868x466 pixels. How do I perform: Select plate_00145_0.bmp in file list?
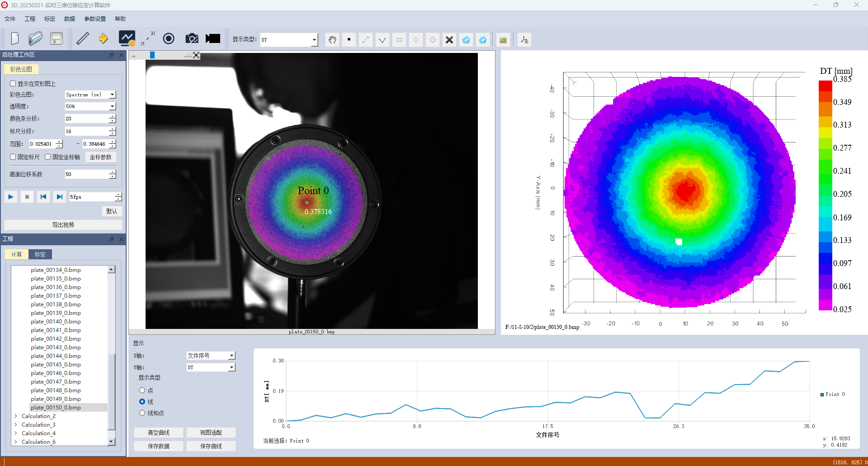56,365
